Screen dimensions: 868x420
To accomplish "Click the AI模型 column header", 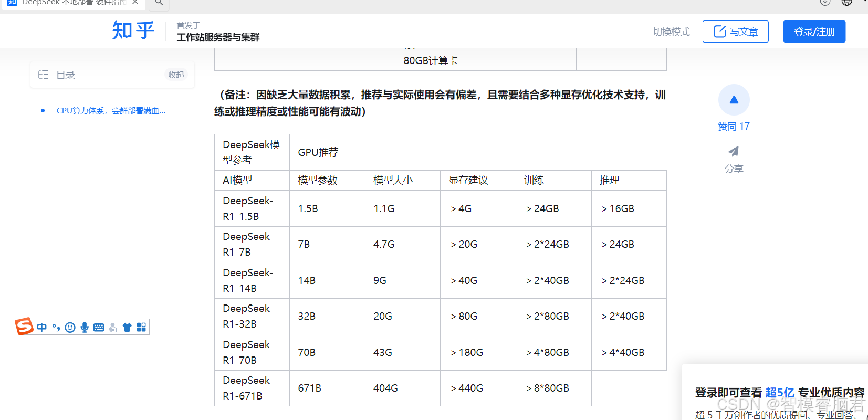I will (237, 180).
